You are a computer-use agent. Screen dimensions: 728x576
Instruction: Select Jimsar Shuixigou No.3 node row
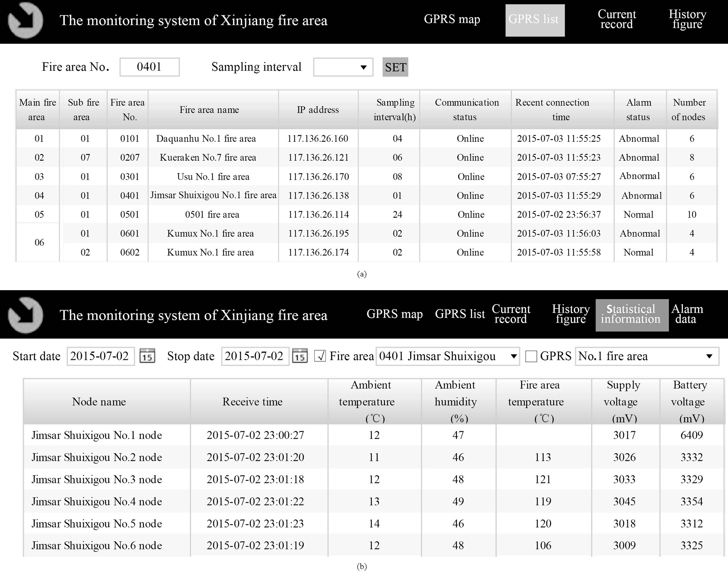tap(97, 479)
